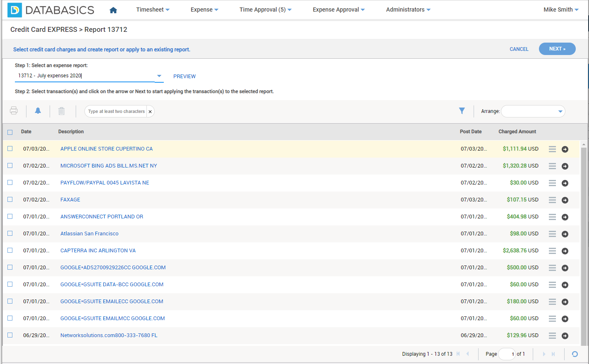The width and height of the screenshot is (589, 364).
Task: Select the FAXAGE transaction checkbox
Action: pyautogui.click(x=10, y=199)
